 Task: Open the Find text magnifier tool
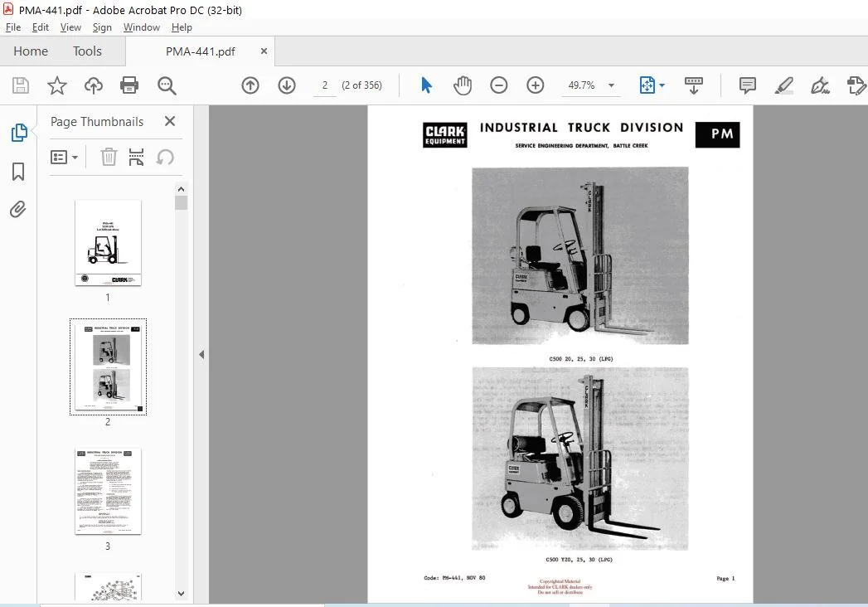coord(167,85)
